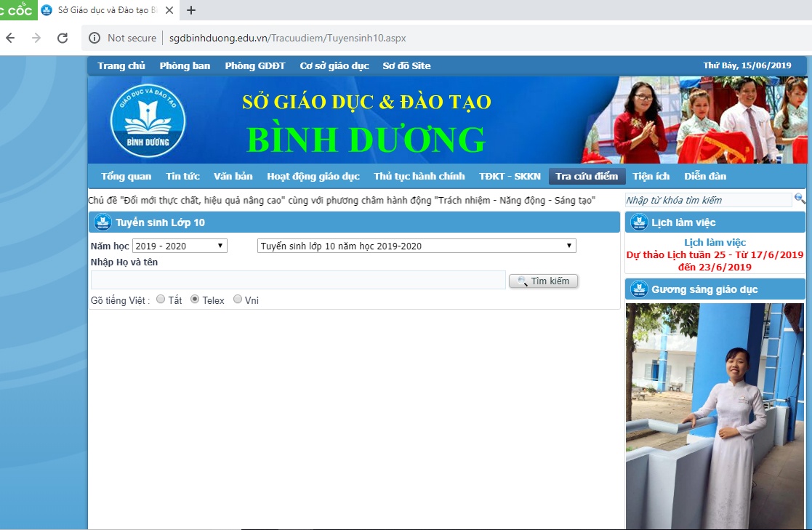Click the Gương sáng giáo dục panel icon
Viewport: 812px width, 530px height.
[x=639, y=289]
